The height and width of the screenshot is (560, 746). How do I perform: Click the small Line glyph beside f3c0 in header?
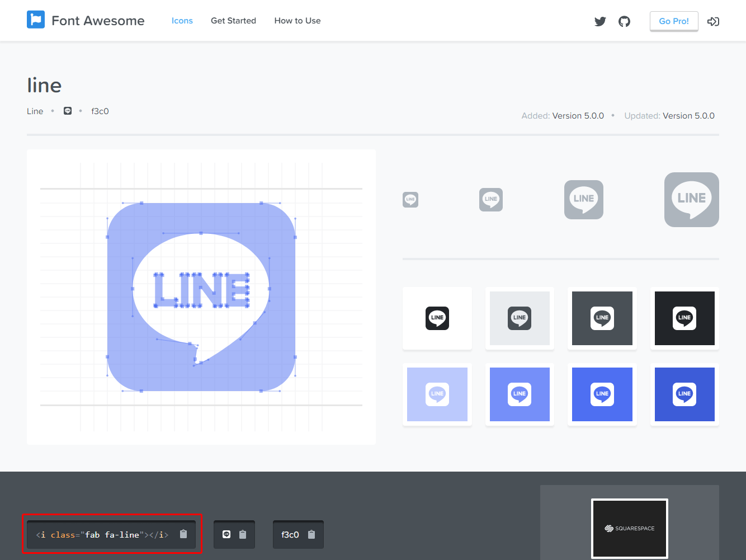(68, 111)
